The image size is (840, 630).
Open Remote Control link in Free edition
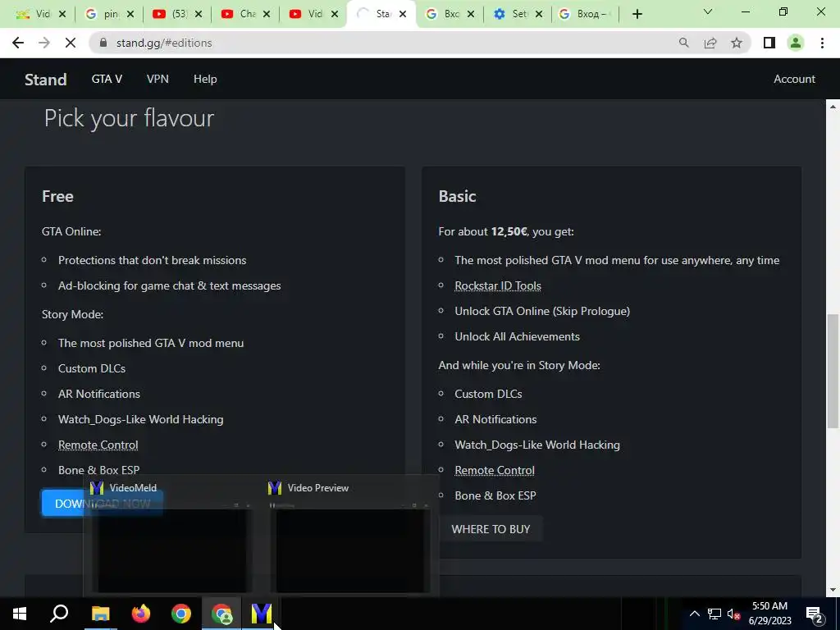pyautogui.click(x=98, y=445)
